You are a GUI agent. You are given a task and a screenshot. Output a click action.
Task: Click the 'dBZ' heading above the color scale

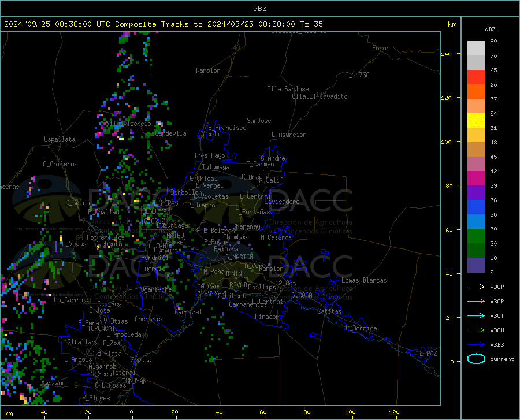(x=490, y=29)
